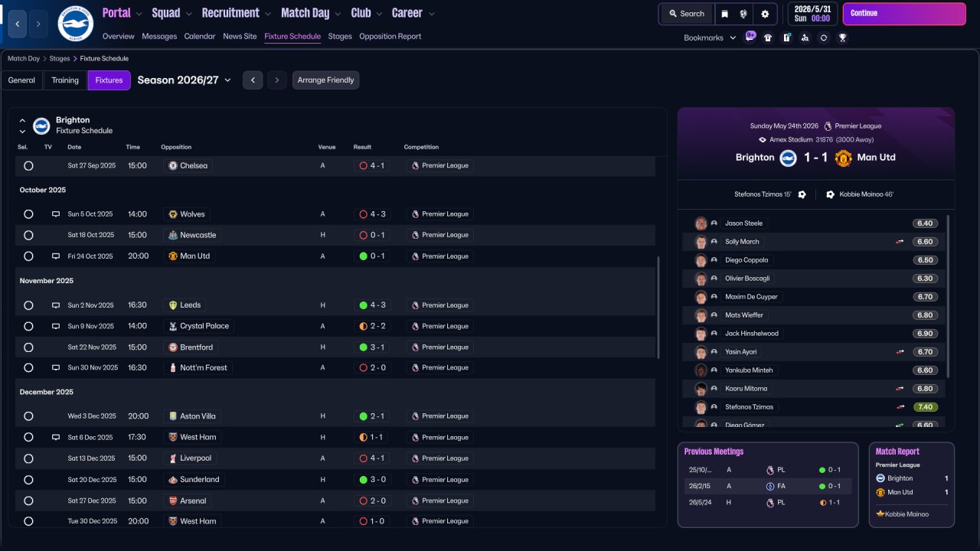Open the Season 2026/27 dropdown
Image resolution: width=980 pixels, height=551 pixels.
[185, 80]
